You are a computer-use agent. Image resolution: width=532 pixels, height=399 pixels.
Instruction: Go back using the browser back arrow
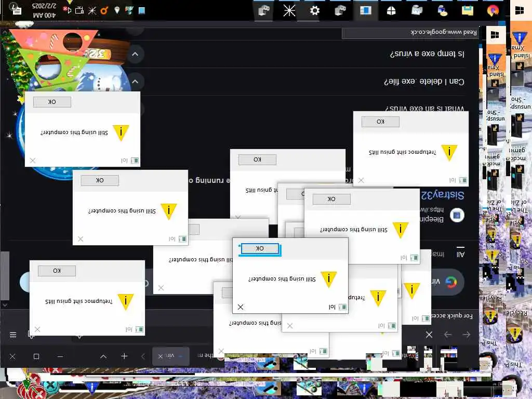(467, 335)
